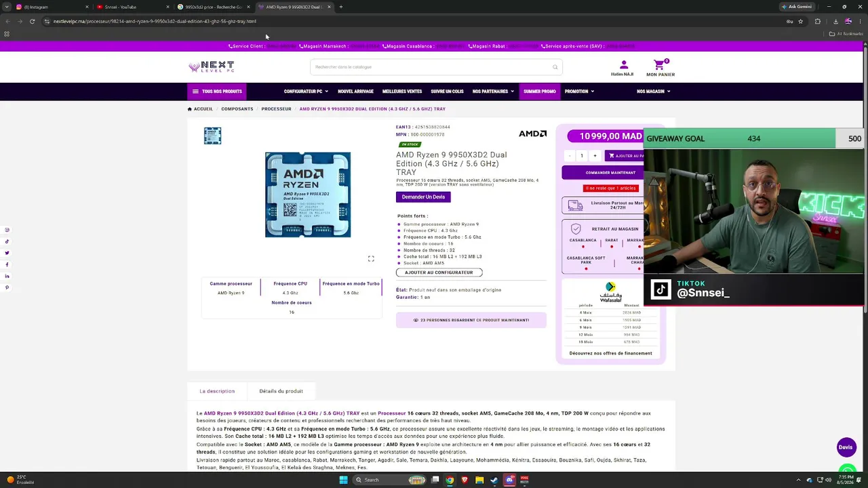Select the Détails du produit tab
Viewport: 868px width, 488px height.
281,391
